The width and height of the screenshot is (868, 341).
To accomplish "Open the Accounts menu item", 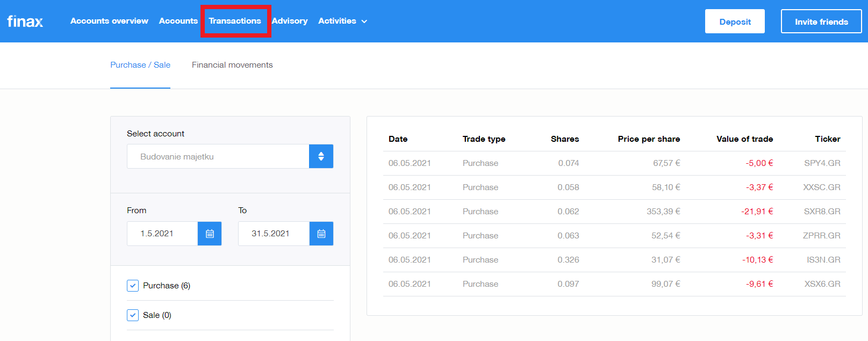I will (178, 21).
